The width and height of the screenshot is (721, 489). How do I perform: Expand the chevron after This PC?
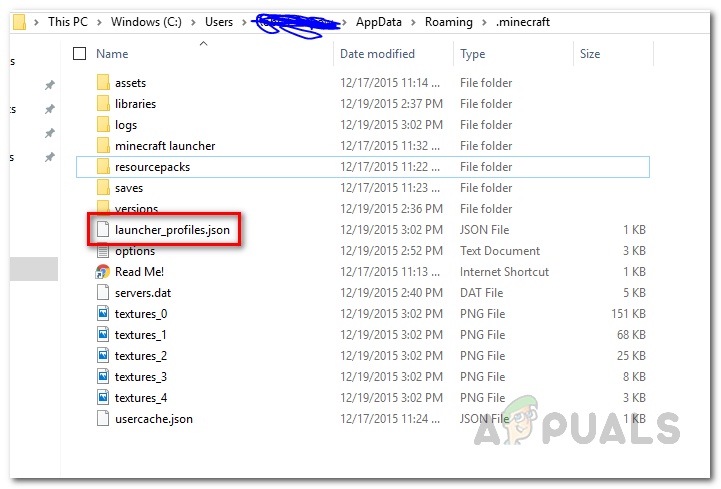pos(99,22)
